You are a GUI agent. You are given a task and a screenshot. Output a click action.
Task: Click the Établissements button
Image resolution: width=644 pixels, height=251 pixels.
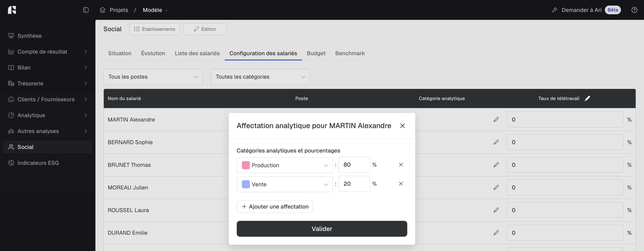[154, 29]
